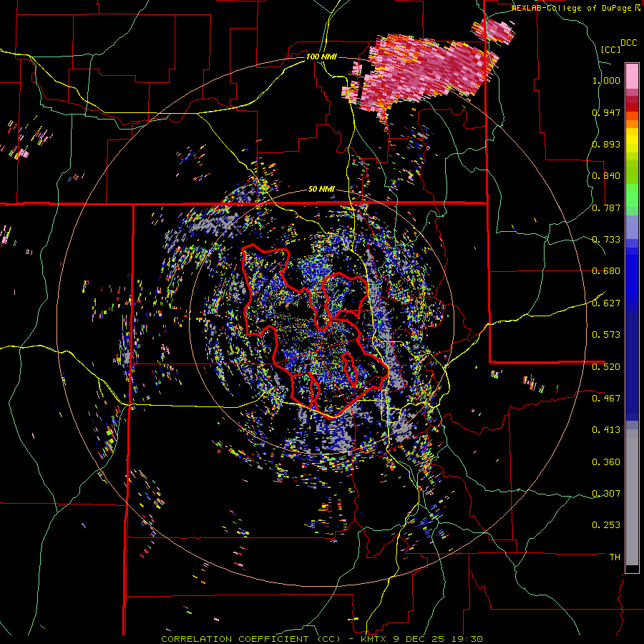Click the 0.413 legend value
644x644 pixels.
606,430
